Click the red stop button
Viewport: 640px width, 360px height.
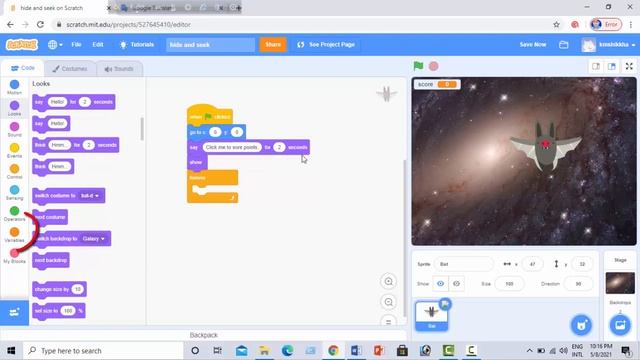point(433,66)
